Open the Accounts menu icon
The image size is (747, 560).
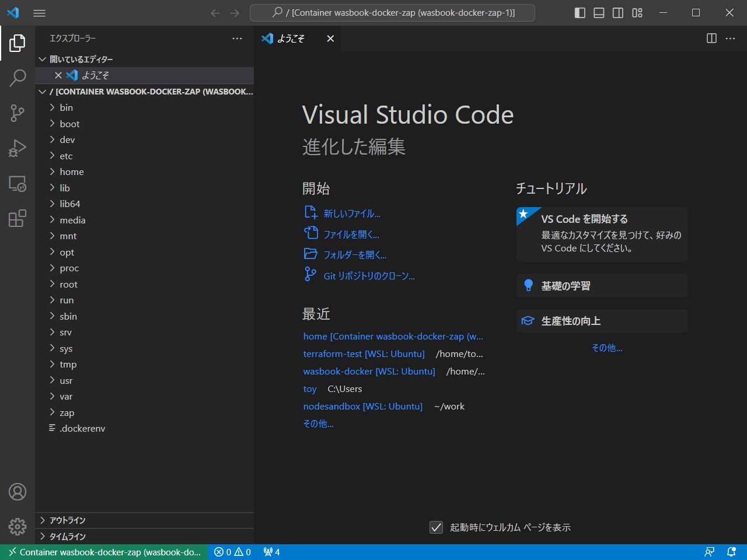[x=18, y=492]
